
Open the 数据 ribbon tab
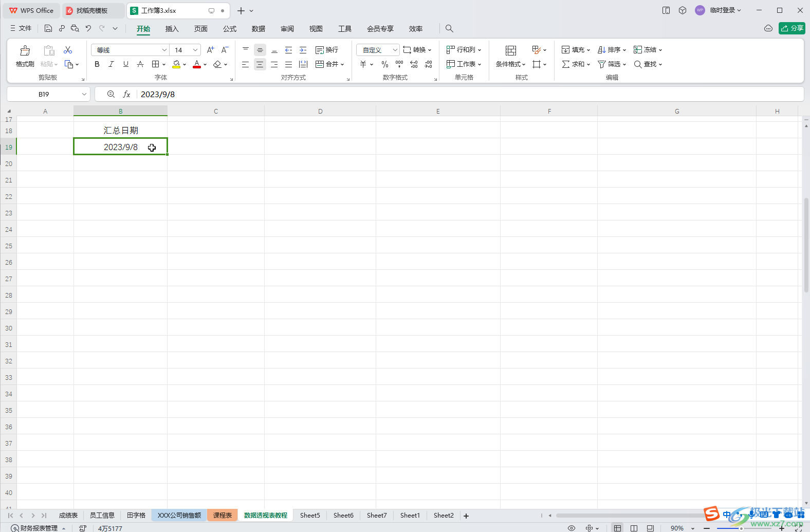259,29
